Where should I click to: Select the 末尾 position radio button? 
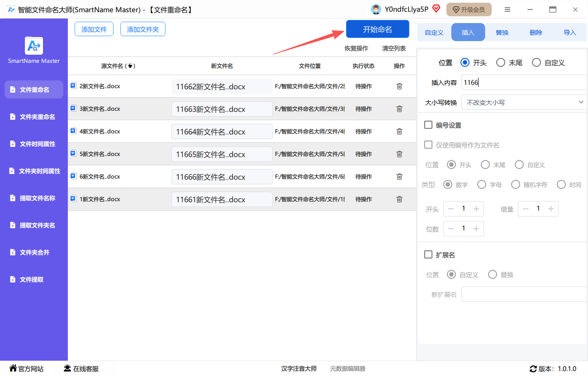[x=501, y=63]
